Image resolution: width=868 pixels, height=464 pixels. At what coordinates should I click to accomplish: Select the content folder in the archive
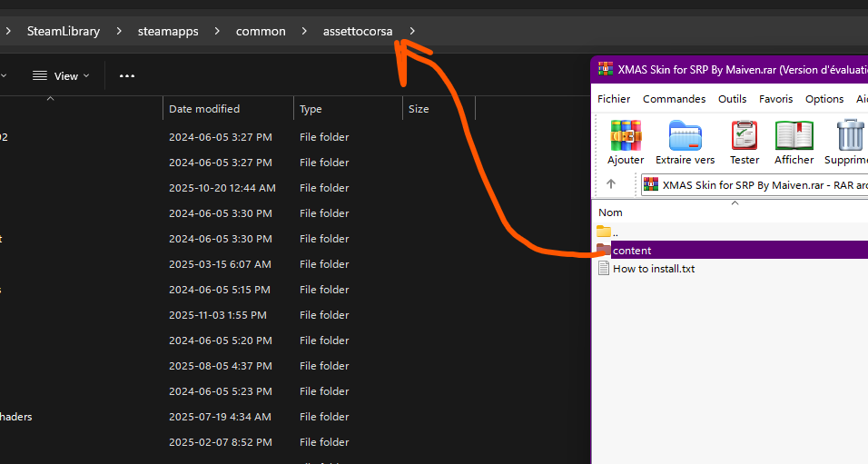click(x=732, y=251)
